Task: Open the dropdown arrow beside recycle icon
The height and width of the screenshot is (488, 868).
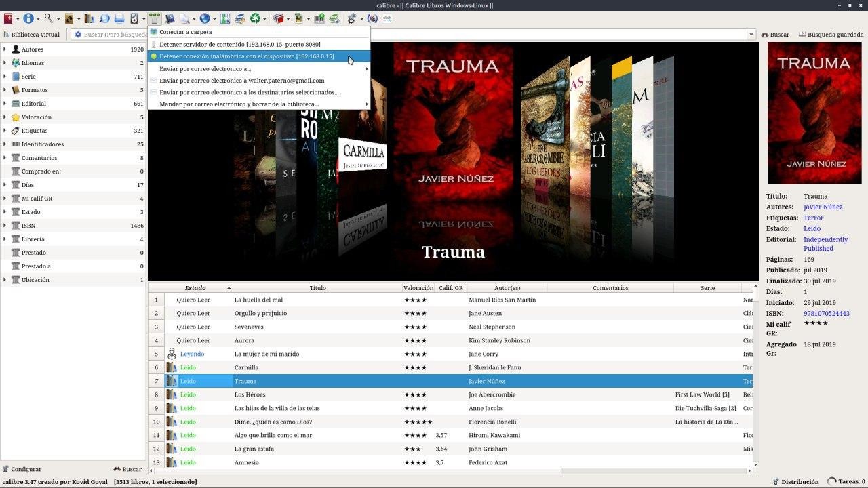Action: [x=264, y=19]
